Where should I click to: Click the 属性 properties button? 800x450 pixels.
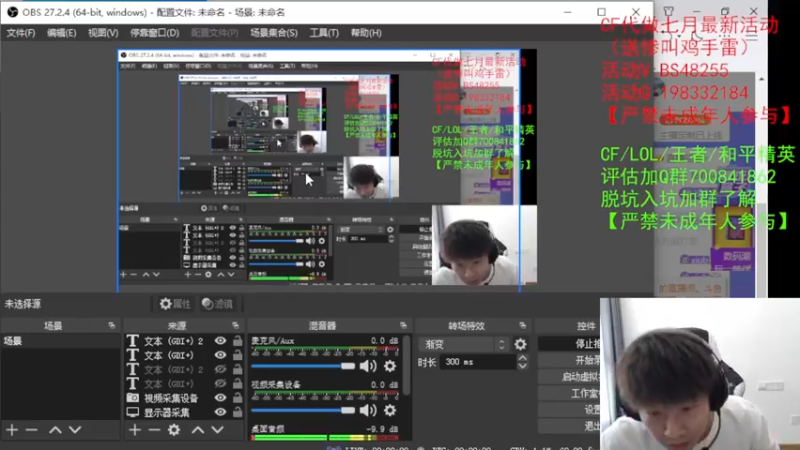[175, 304]
